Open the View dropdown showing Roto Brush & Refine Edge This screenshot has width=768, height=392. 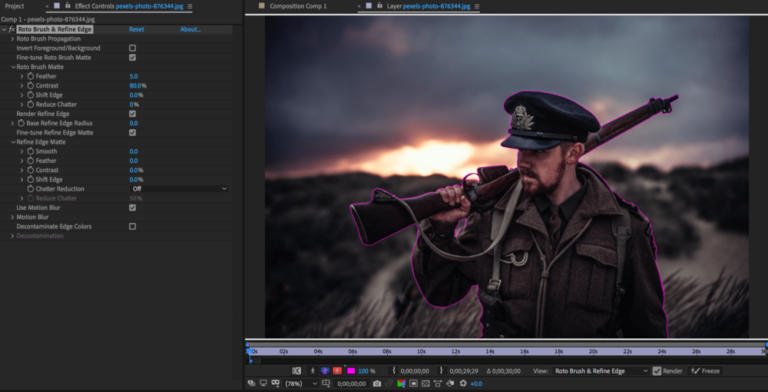click(601, 371)
